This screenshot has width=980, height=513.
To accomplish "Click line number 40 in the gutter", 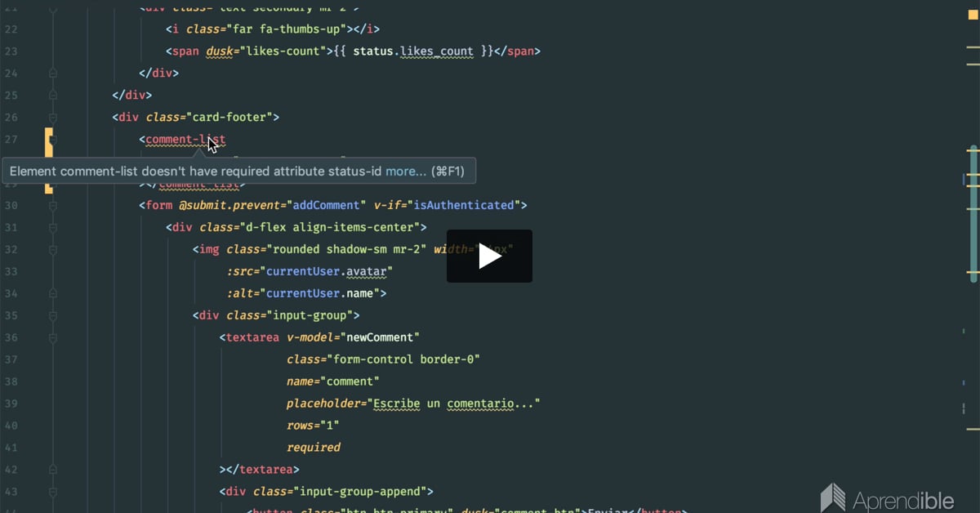I will pos(11,426).
